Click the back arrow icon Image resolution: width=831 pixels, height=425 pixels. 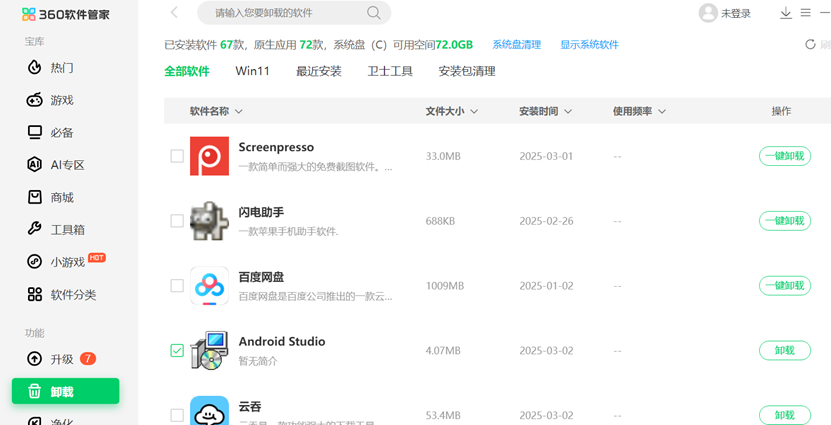pyautogui.click(x=174, y=13)
